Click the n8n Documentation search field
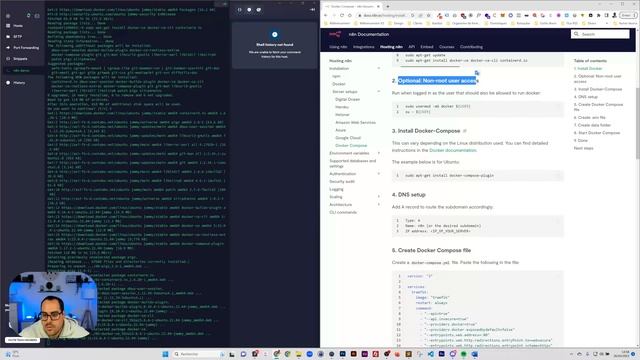This screenshot has width=640, height=360. tap(600, 34)
